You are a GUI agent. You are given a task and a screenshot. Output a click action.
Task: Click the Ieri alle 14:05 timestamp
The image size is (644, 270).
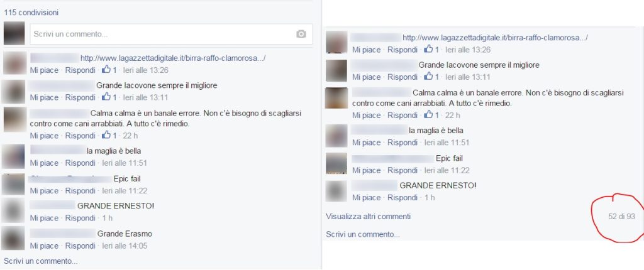[125, 246]
